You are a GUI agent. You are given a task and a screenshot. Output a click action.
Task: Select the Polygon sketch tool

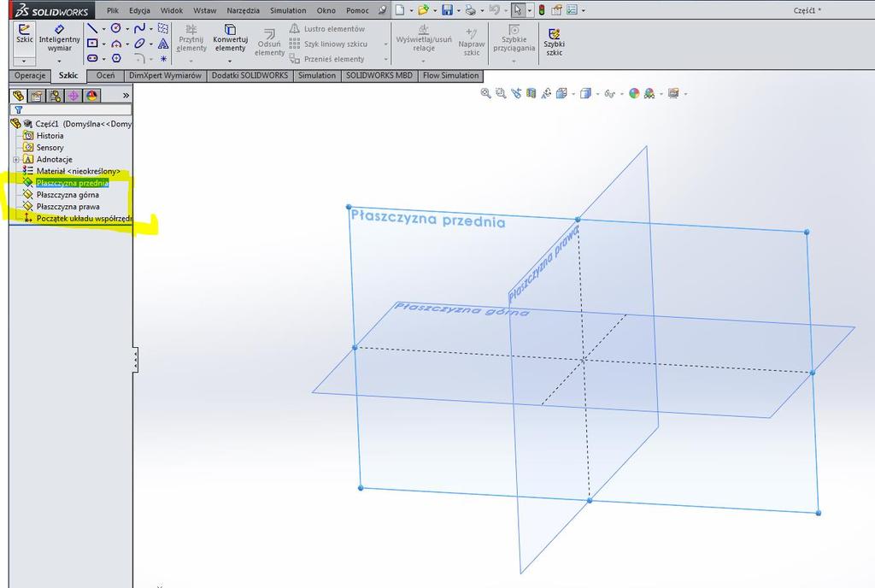tap(115, 58)
